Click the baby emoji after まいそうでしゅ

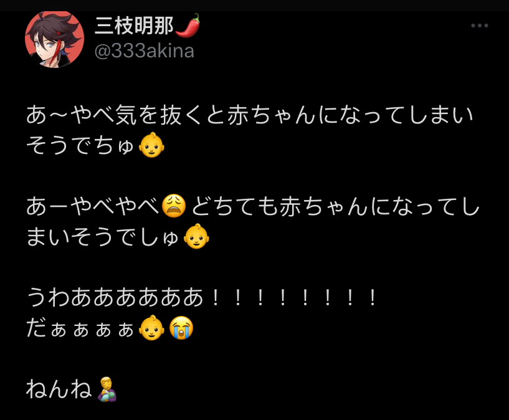tap(196, 236)
